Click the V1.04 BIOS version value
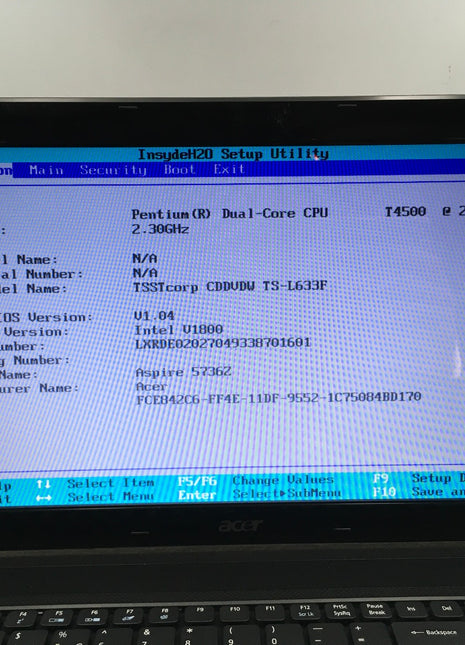This screenshot has width=465, height=645. pos(154,316)
